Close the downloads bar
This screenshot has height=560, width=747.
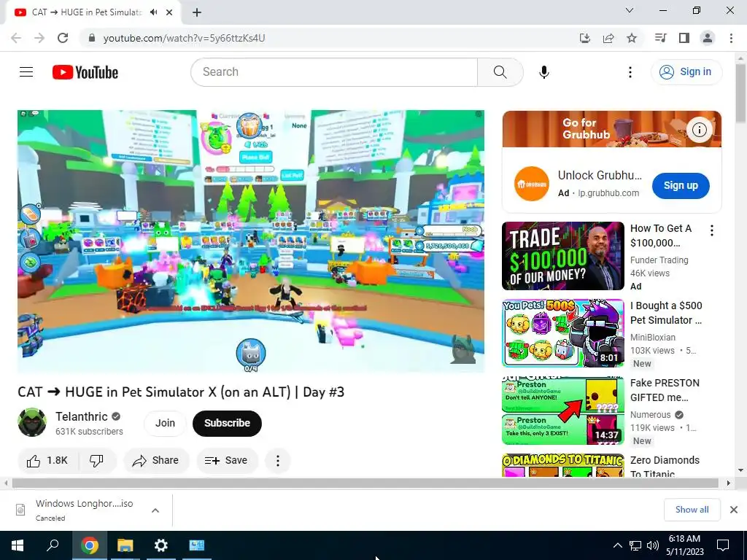734,510
